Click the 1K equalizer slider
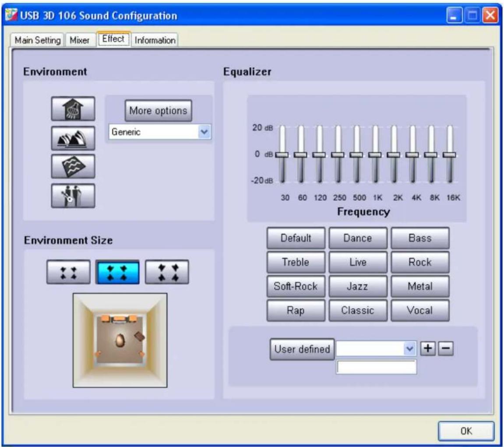 375,154
